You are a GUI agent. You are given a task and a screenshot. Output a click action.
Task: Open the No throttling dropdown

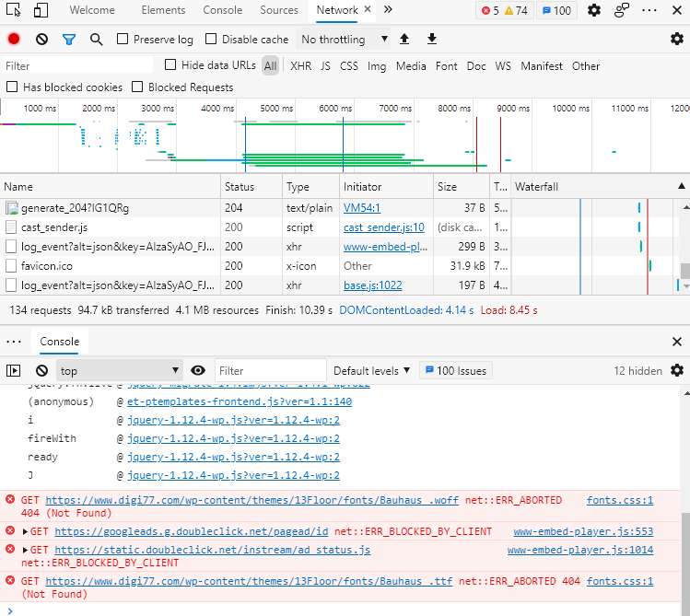[333, 40]
